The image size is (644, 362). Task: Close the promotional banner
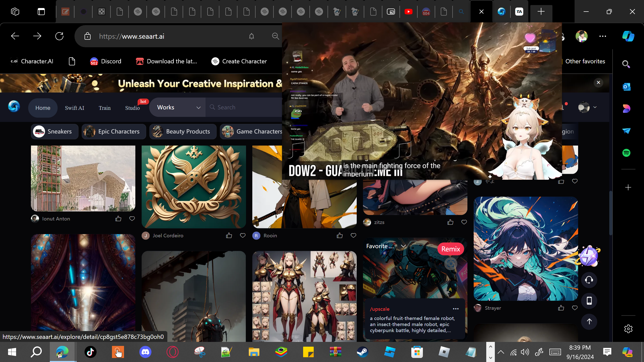click(598, 82)
